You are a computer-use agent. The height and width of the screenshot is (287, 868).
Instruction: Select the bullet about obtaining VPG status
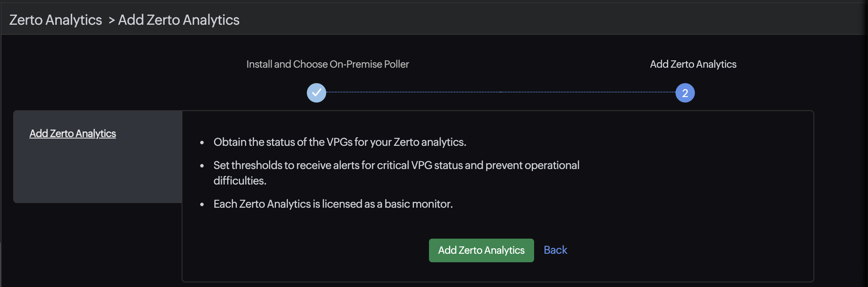pos(340,142)
